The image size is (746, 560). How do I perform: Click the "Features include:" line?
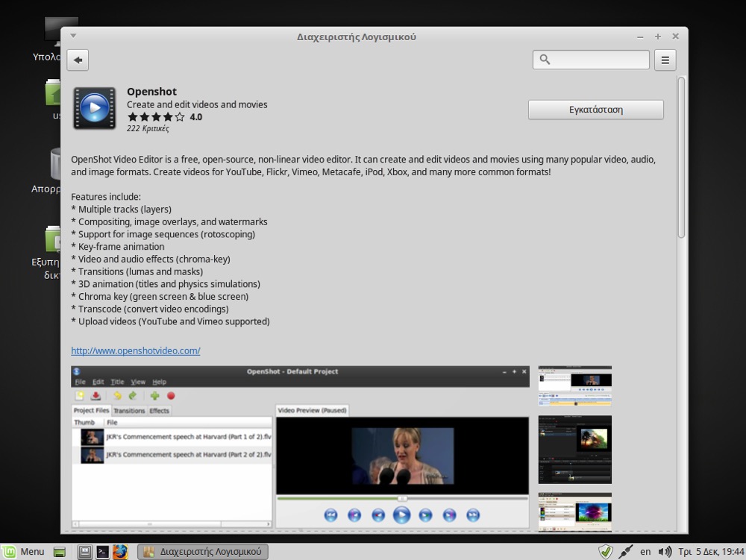pos(106,197)
